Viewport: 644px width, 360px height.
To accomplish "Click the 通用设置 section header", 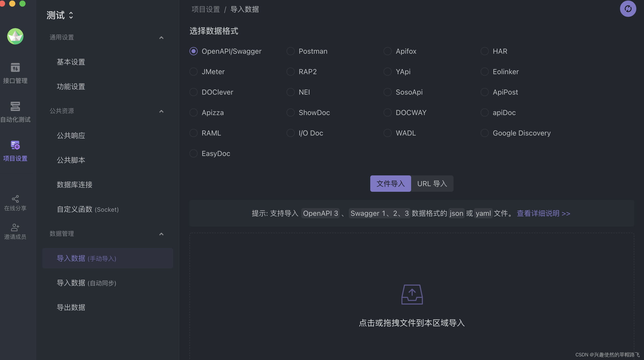I will point(62,37).
